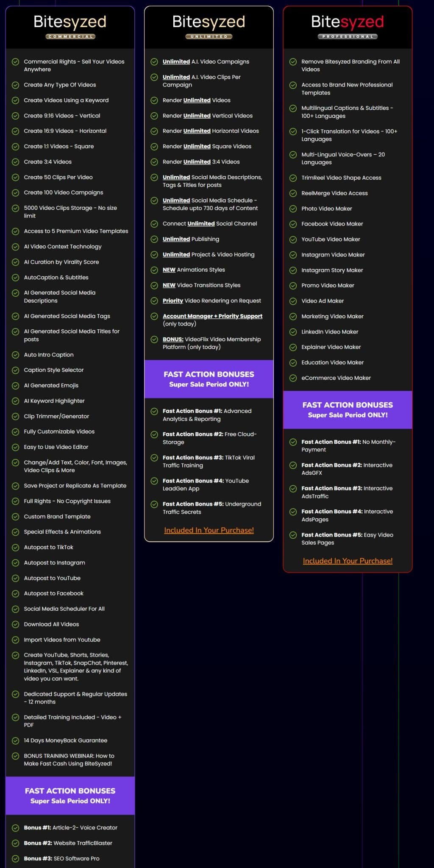Screen dimensions: 434x868
Task: Click 'AI Keyword Highlighter' text
Action: [54, 401]
